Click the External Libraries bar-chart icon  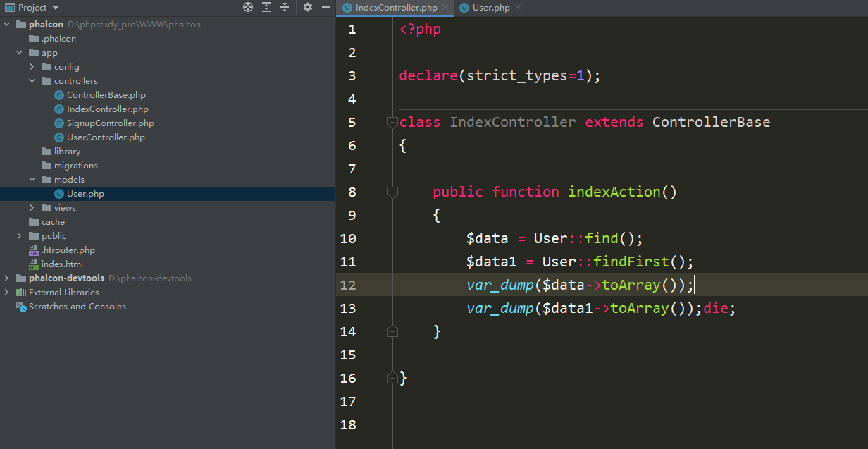pos(21,292)
